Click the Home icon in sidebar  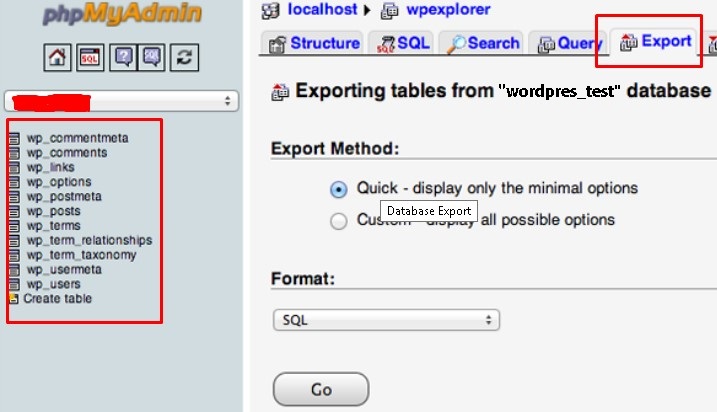[57, 58]
